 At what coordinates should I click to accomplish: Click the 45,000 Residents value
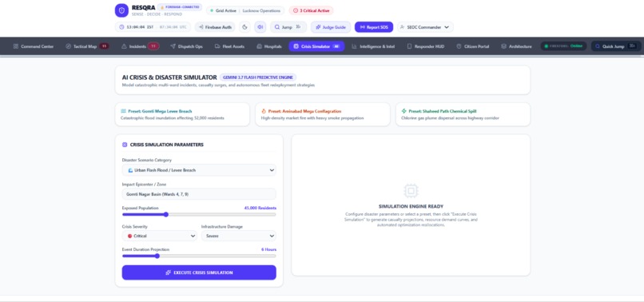pos(260,208)
